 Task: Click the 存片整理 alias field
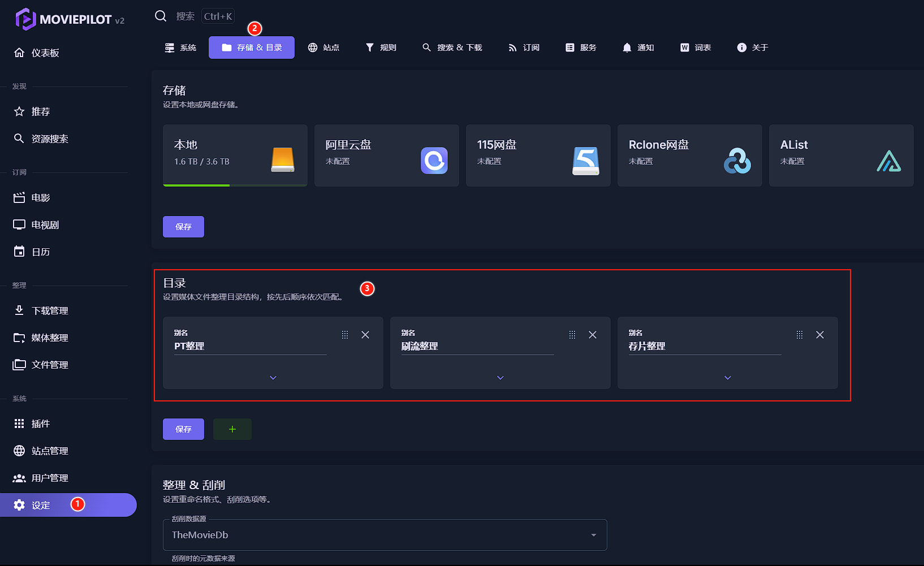705,342
